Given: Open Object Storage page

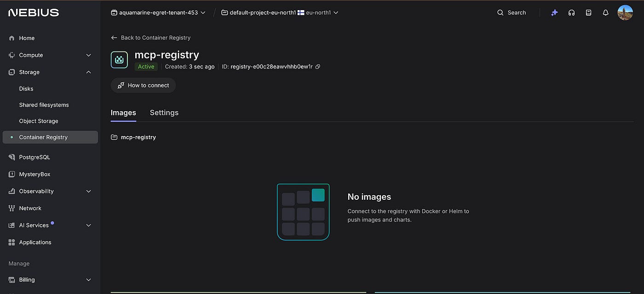Looking at the screenshot, I should (39, 121).
